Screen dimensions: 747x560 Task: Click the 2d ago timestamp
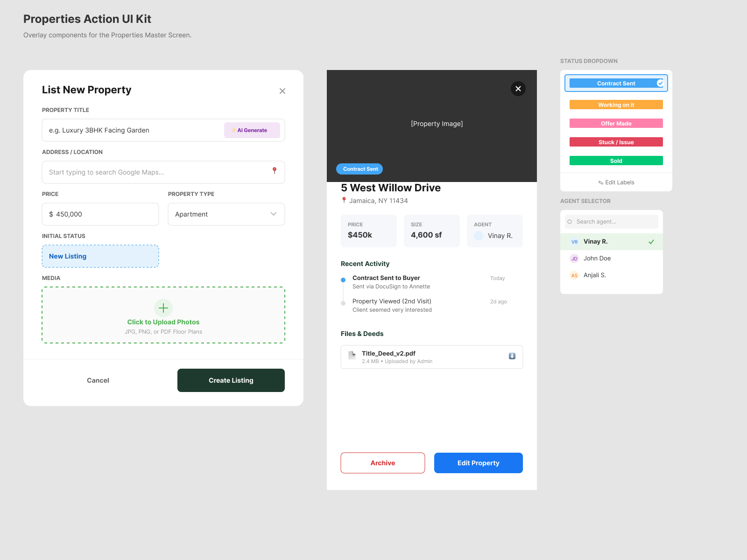click(x=498, y=301)
